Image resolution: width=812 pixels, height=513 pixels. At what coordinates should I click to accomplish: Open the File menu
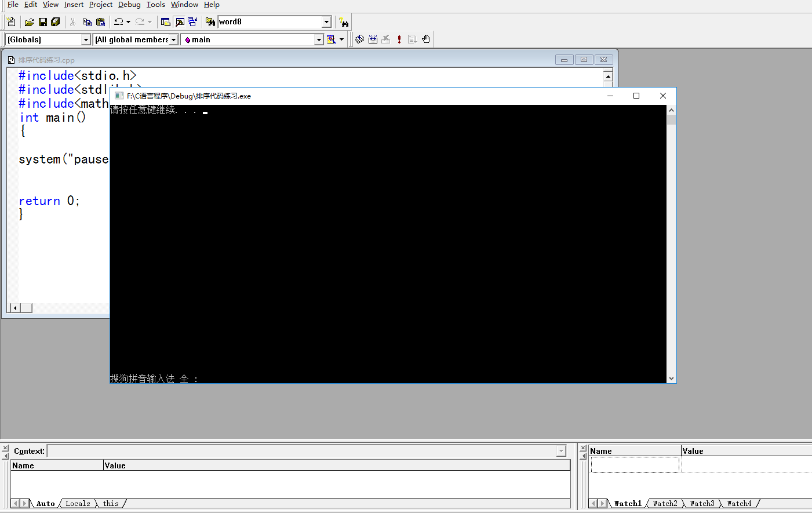click(13, 5)
